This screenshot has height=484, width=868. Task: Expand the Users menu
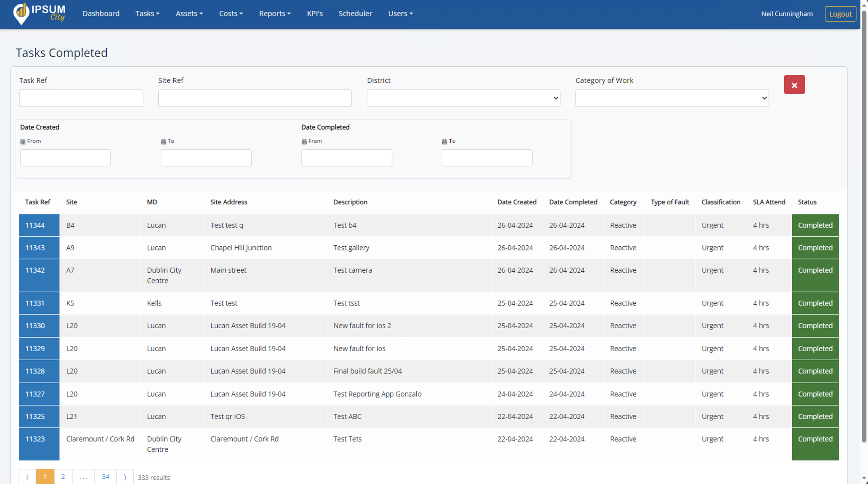tap(400, 14)
